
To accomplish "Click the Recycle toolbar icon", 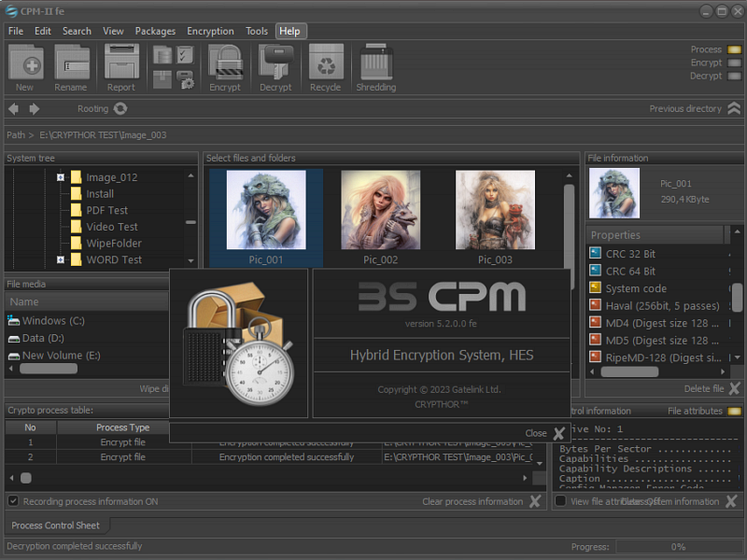I will point(326,63).
